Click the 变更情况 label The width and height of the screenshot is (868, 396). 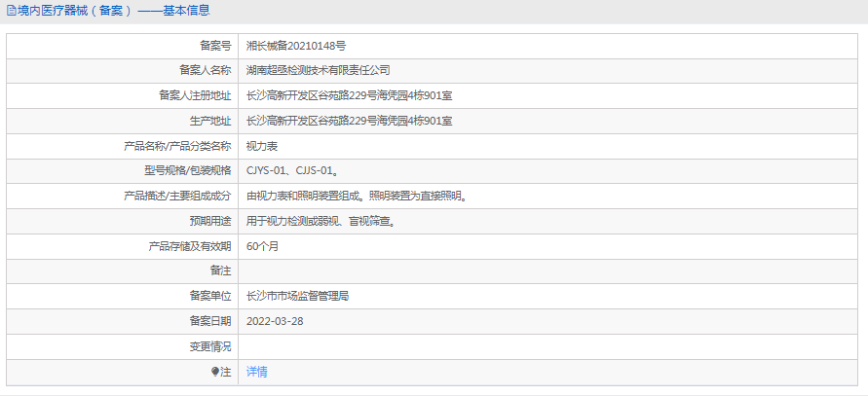(210, 346)
